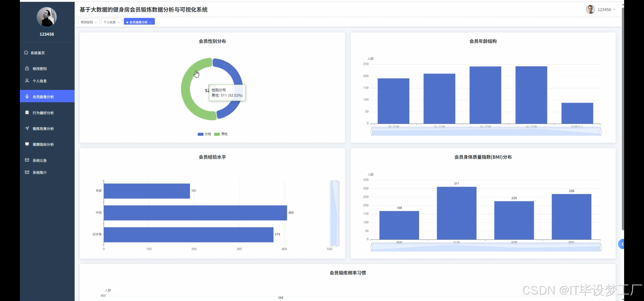Click the 会员经验水平 chart title
644x301 pixels.
[x=212, y=157]
